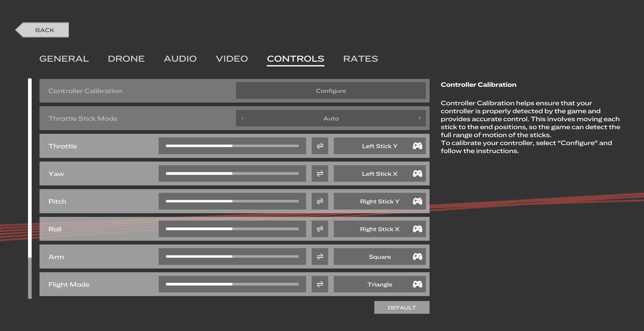Click the swap/invert icon for Flight Mode
Viewport: 644px width, 331px height.
tap(320, 284)
